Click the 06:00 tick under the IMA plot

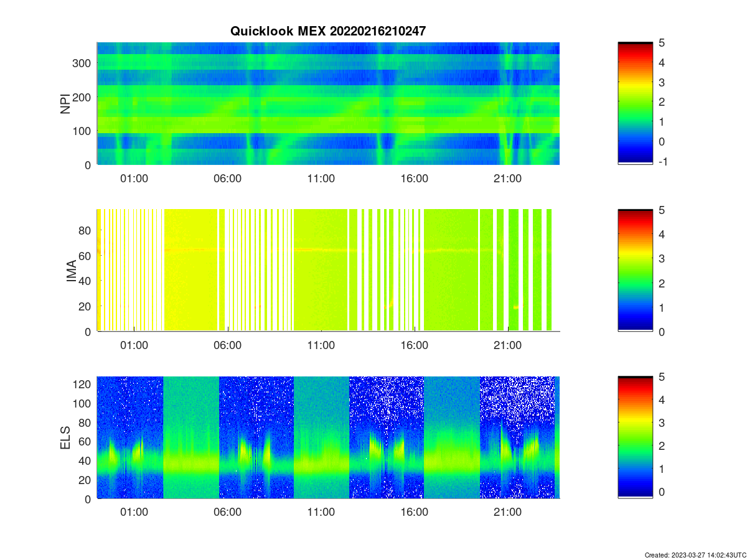(x=227, y=345)
